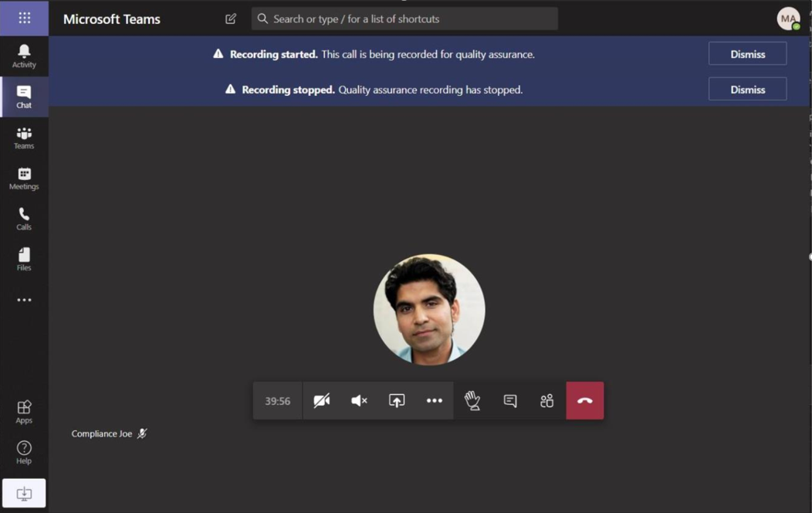Open the Teams section
Screen dimensions: 812x513
(x=24, y=138)
